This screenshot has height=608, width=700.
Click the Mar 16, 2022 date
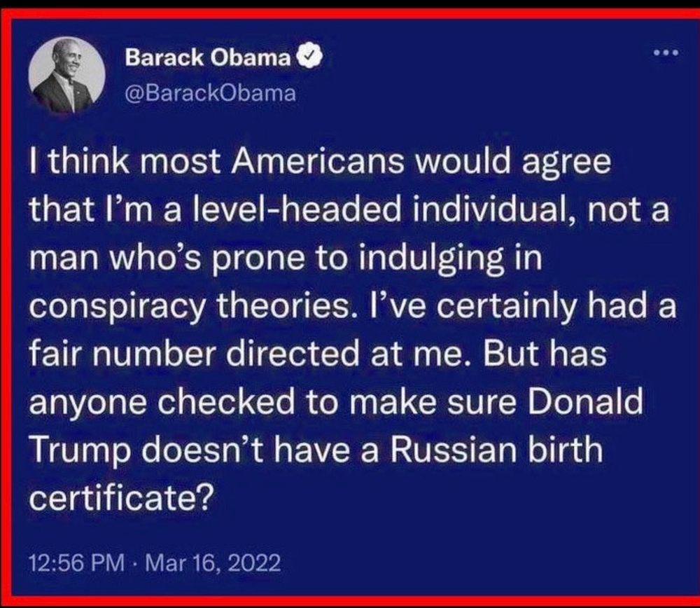click(213, 562)
